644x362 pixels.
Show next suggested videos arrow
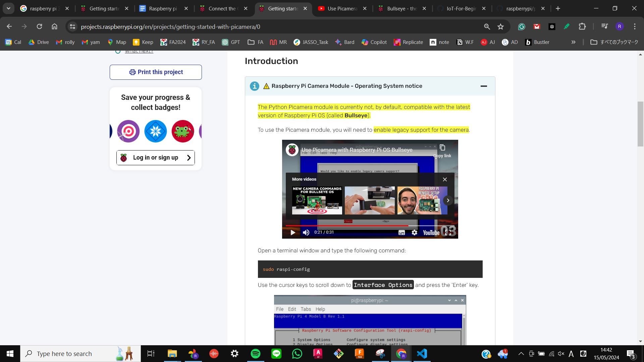point(448,200)
